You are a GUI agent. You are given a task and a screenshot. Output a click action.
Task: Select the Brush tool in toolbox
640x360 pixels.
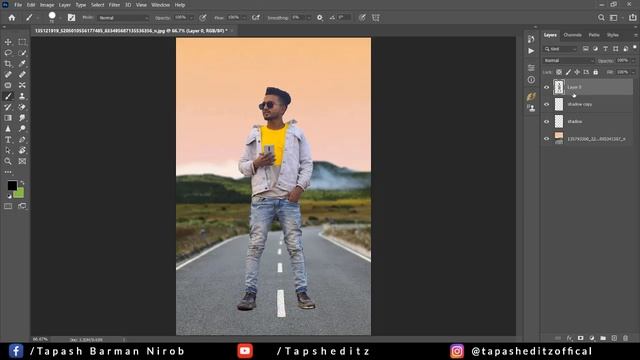(8, 96)
